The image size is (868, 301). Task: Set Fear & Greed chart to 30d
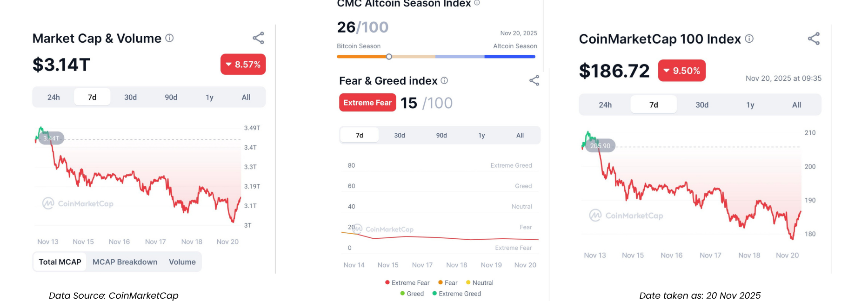coord(400,136)
